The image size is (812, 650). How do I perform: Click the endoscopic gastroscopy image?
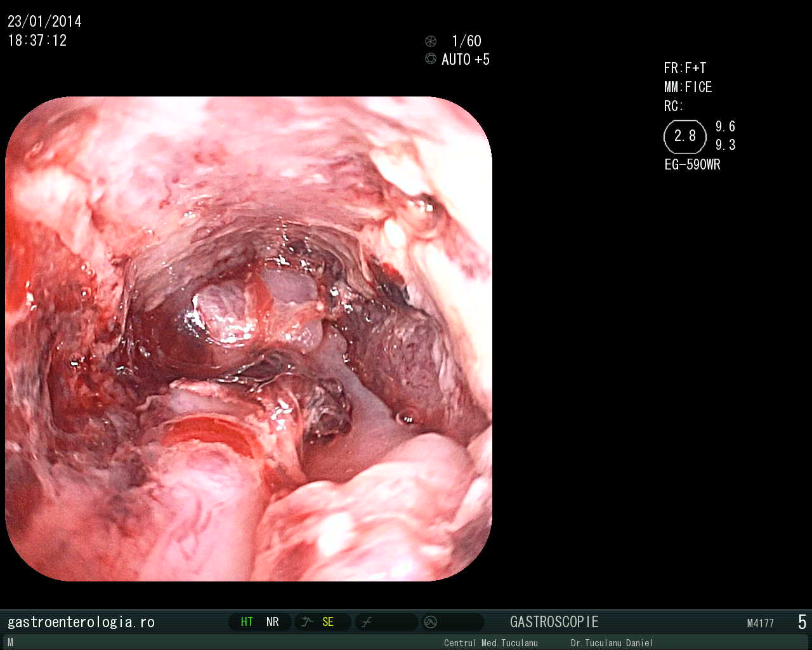249,339
